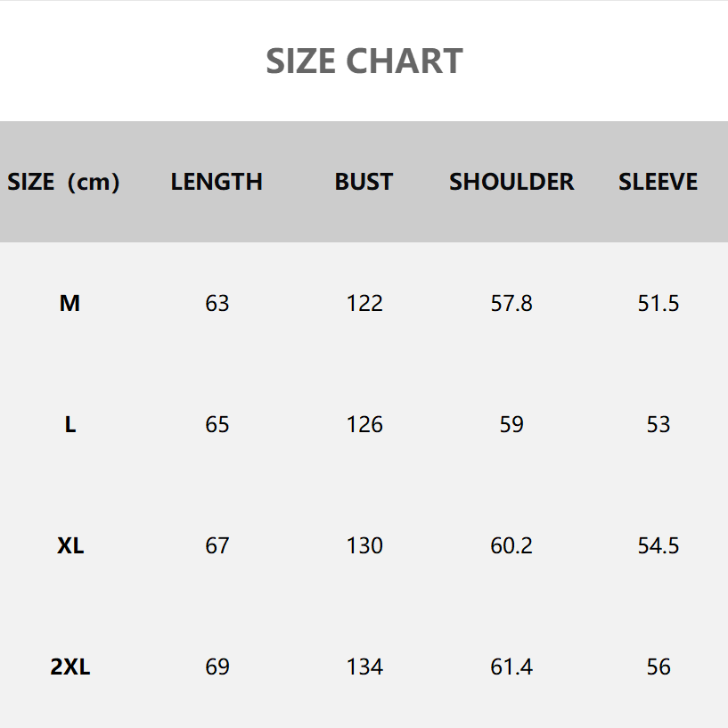Click the SIZE CHART title
This screenshot has width=728, height=728.
click(364, 61)
